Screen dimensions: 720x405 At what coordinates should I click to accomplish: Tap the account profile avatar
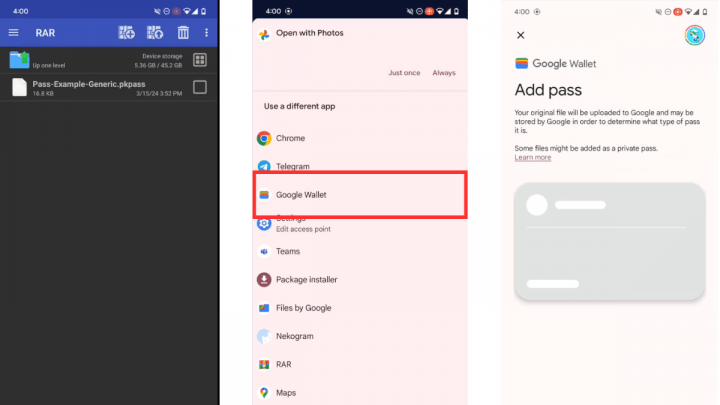(x=695, y=35)
